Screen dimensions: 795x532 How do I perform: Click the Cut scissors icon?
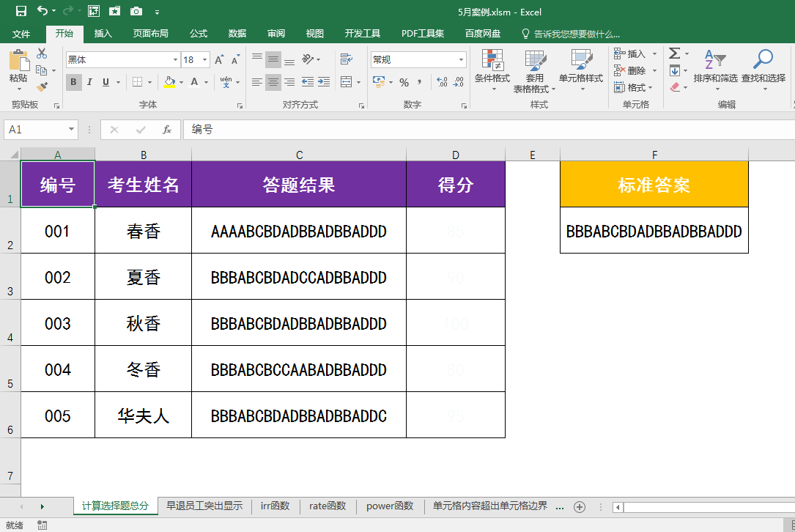pyautogui.click(x=42, y=53)
